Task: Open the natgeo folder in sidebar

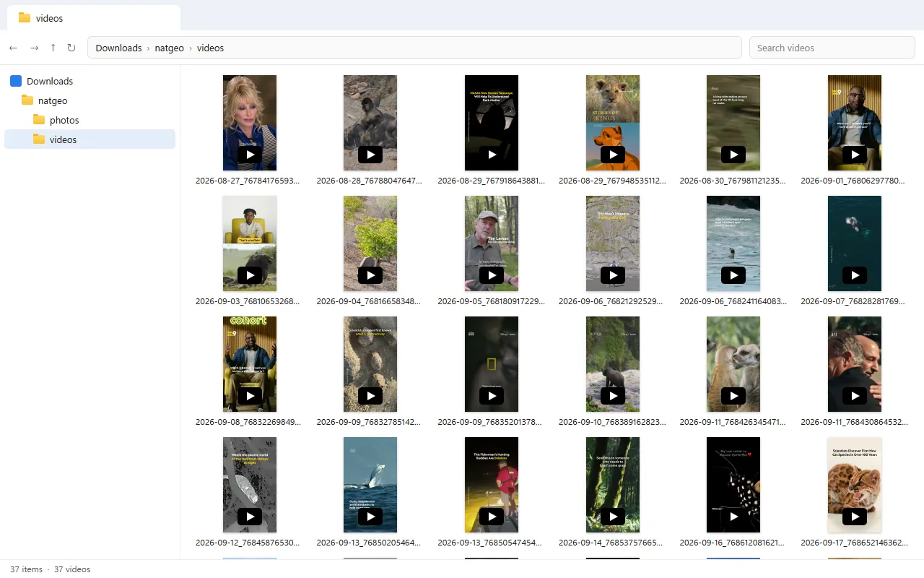Action: click(x=53, y=100)
